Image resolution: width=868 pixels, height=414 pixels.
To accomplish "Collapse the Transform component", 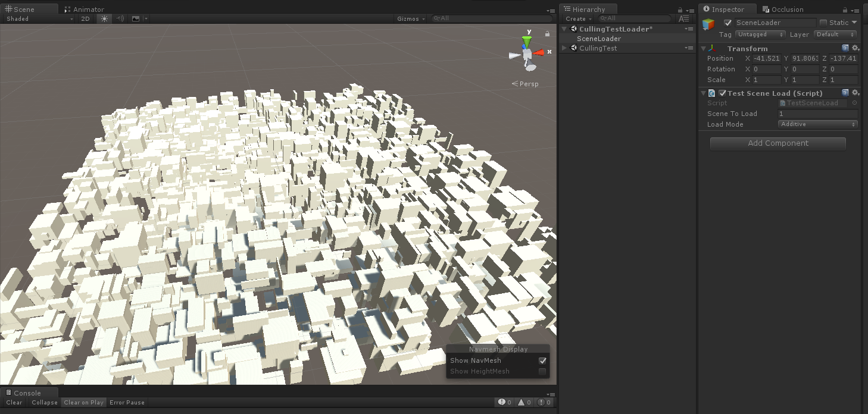I will 703,48.
